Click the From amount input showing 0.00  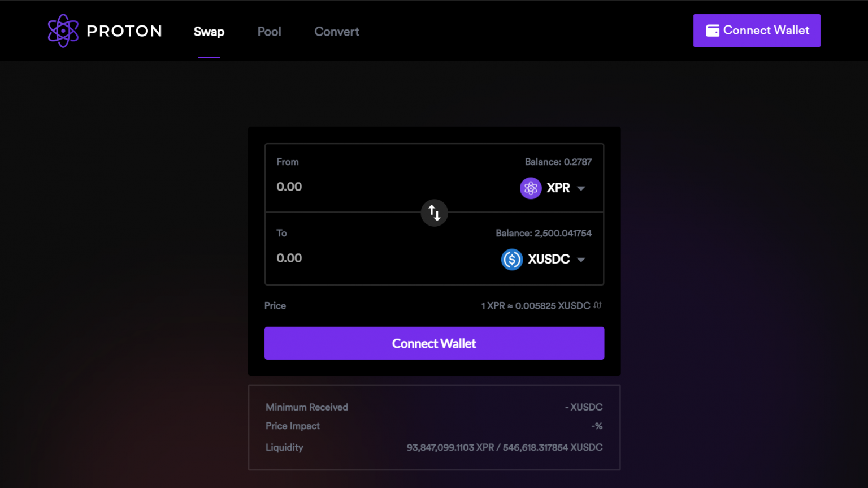pos(289,187)
